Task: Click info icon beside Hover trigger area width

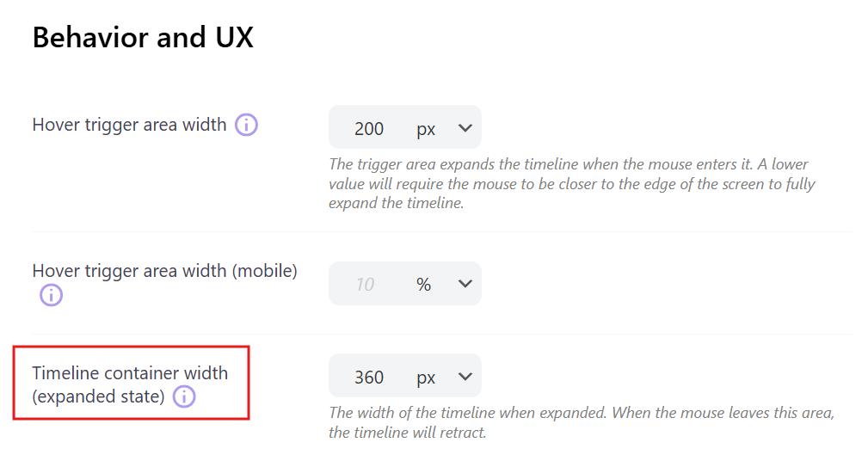Action: point(247,125)
